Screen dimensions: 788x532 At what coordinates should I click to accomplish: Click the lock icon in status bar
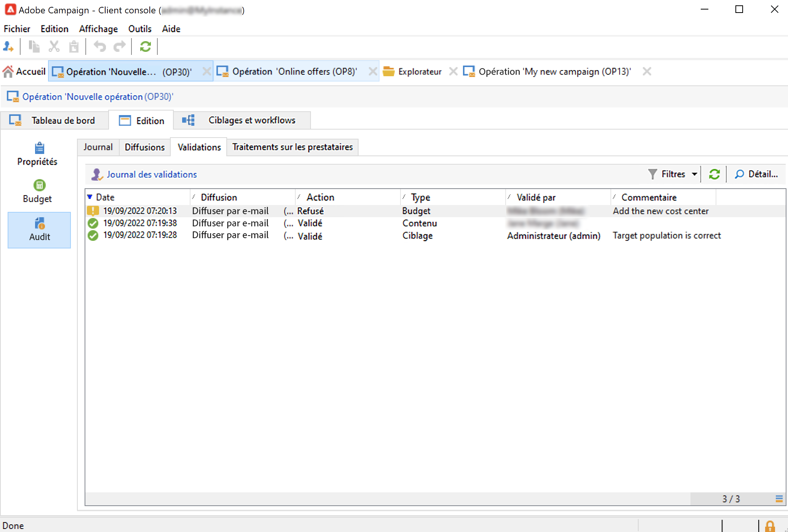(x=770, y=526)
